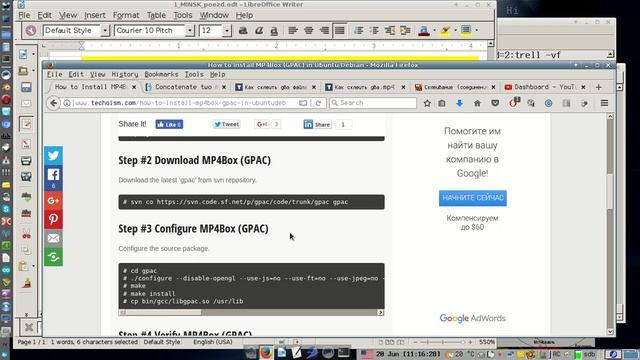
Task: Go back in Firefox
Action: click(x=53, y=103)
